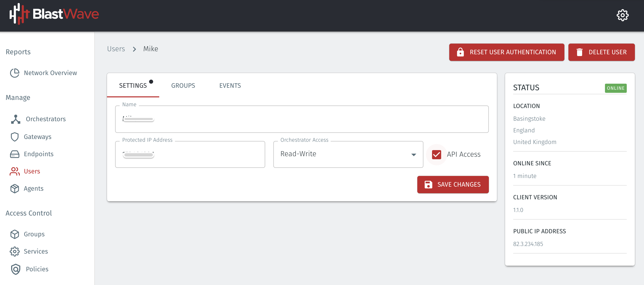Select the Policies icon
This screenshot has height=285, width=644.
15,269
